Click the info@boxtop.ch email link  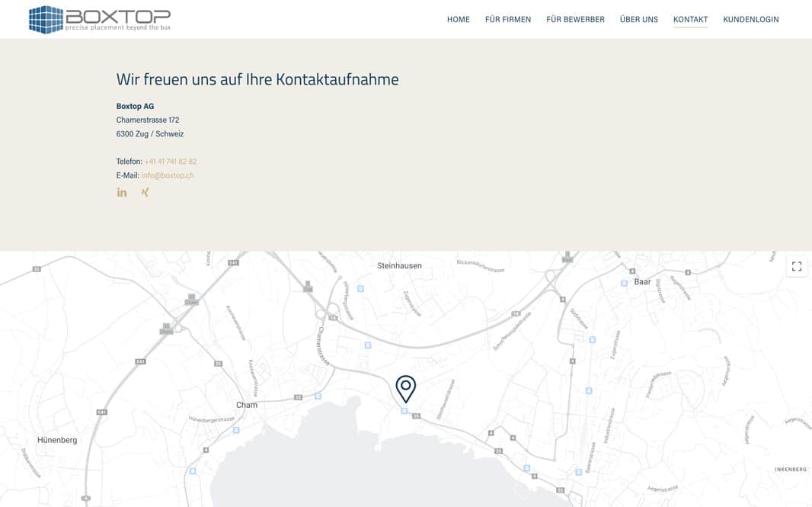coord(168,175)
